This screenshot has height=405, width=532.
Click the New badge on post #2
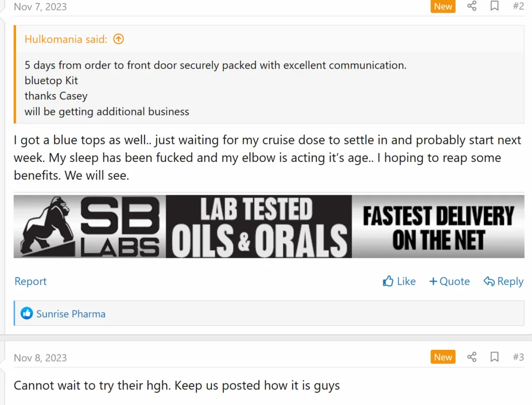[443, 6]
